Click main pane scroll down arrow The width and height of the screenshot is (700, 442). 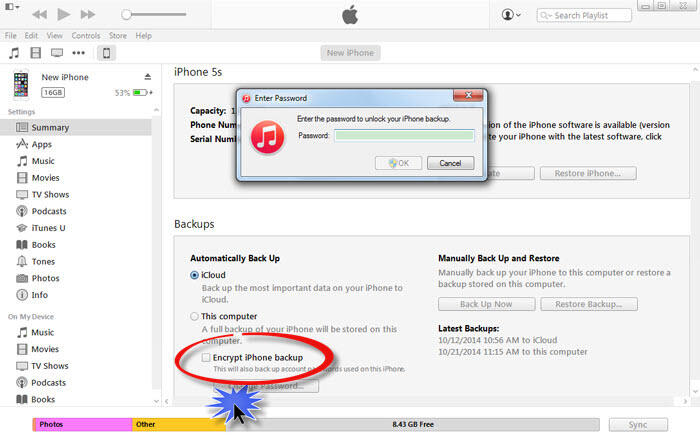695,392
